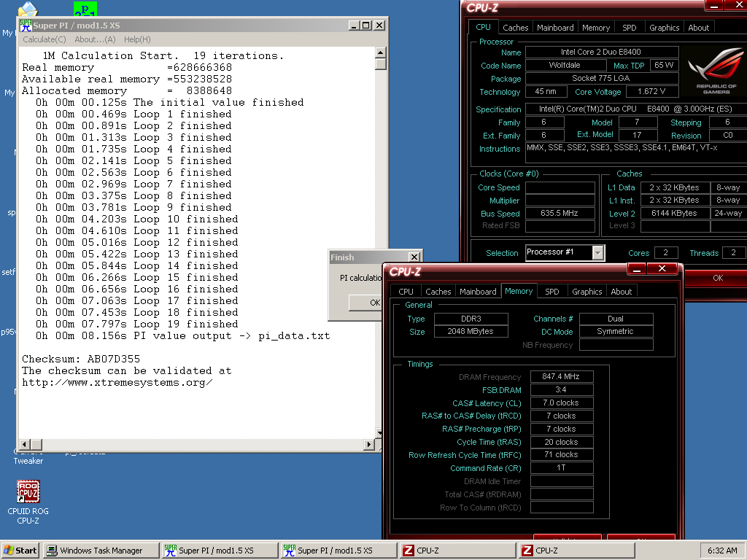Click the Super PI title bar icon
The width and height of the screenshot is (747, 560).
click(26, 26)
